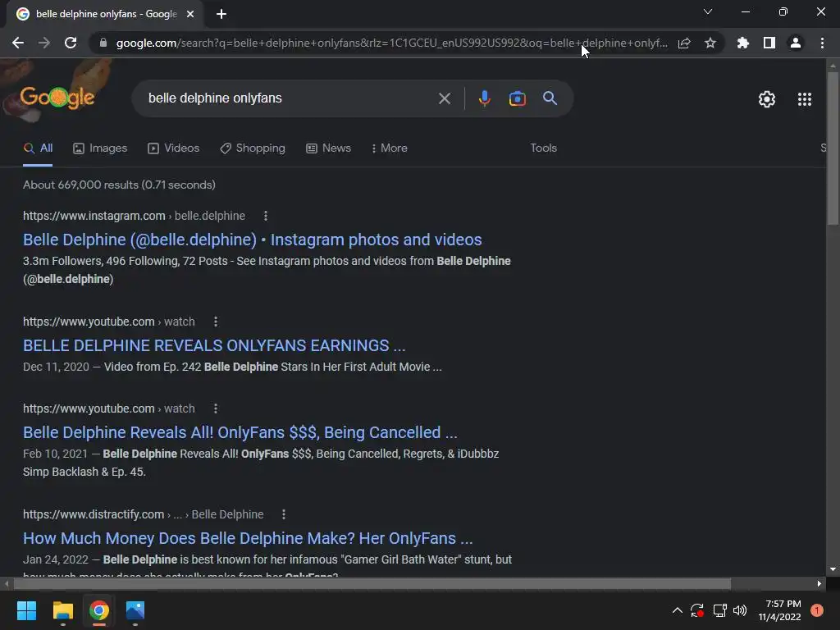Open Instagram photos and videos result
Image resolution: width=840 pixels, height=630 pixels.
253,240
